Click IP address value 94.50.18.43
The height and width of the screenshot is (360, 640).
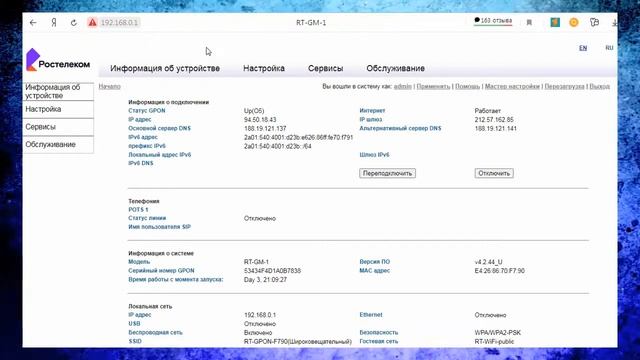coord(260,120)
